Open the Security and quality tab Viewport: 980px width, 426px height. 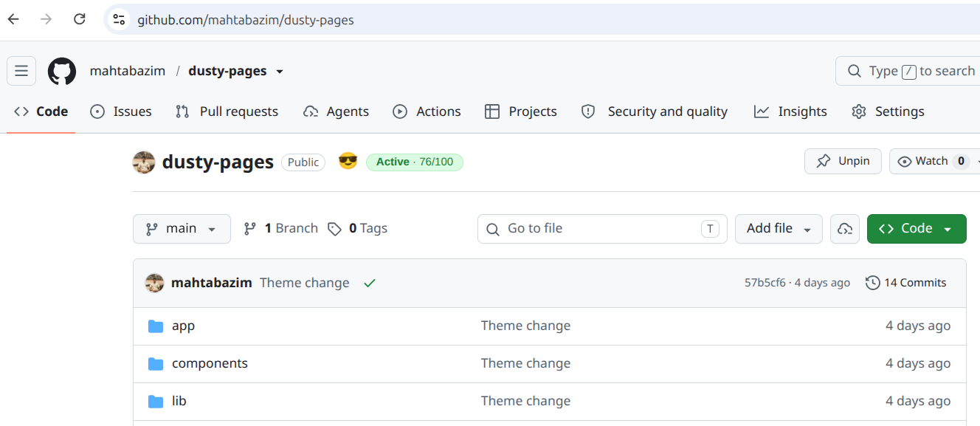pyautogui.click(x=655, y=111)
